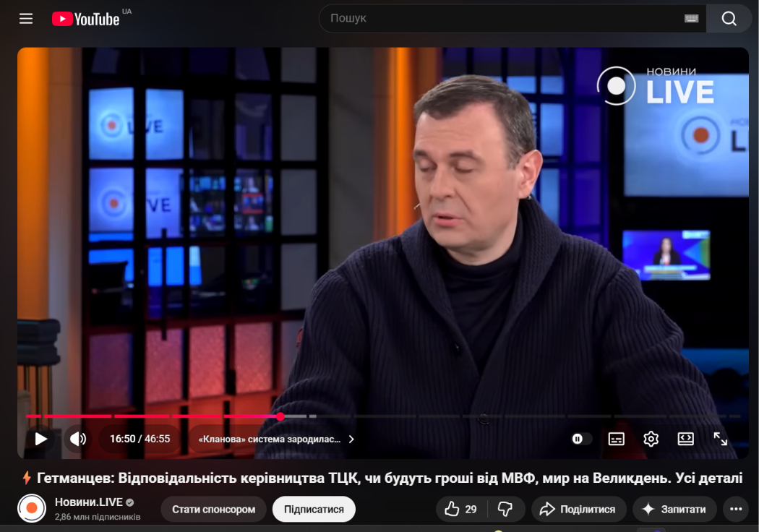The width and height of the screenshot is (759, 532).
Task: Click Стати спонсором button
Action: (x=213, y=510)
